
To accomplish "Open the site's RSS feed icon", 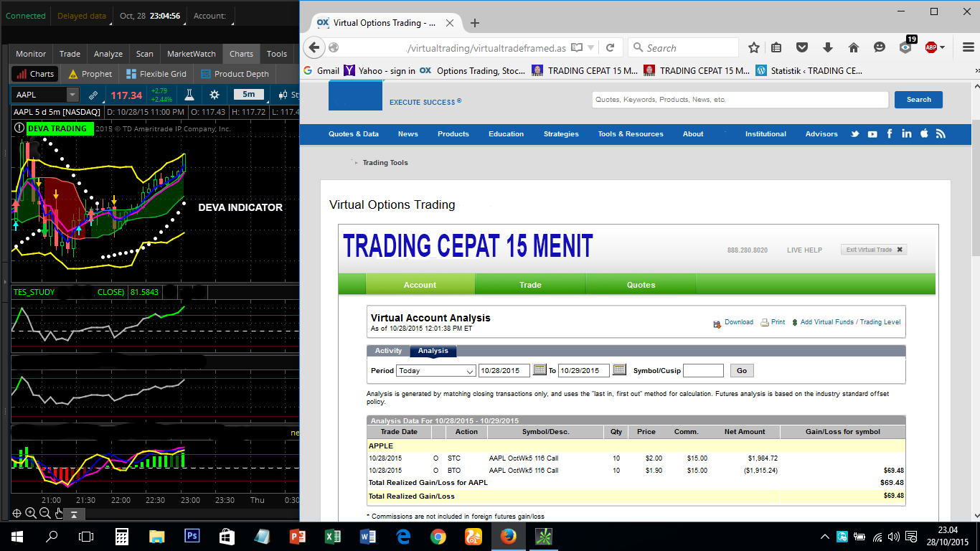I will pyautogui.click(x=941, y=133).
